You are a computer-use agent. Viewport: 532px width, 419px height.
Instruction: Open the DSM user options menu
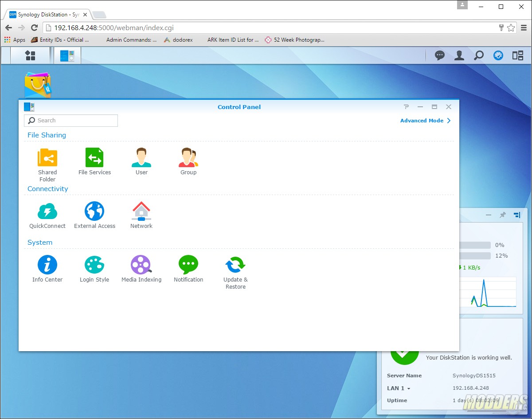coord(459,55)
